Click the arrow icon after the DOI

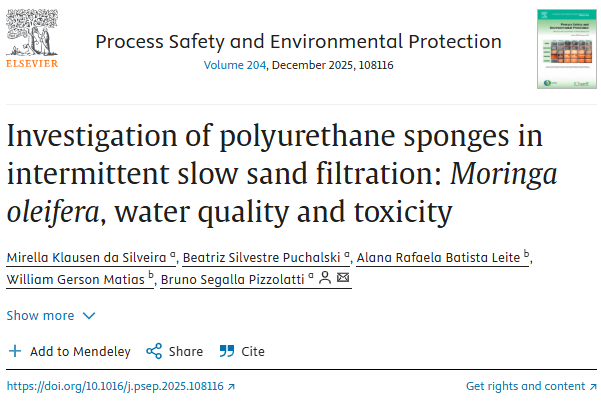tap(231, 386)
